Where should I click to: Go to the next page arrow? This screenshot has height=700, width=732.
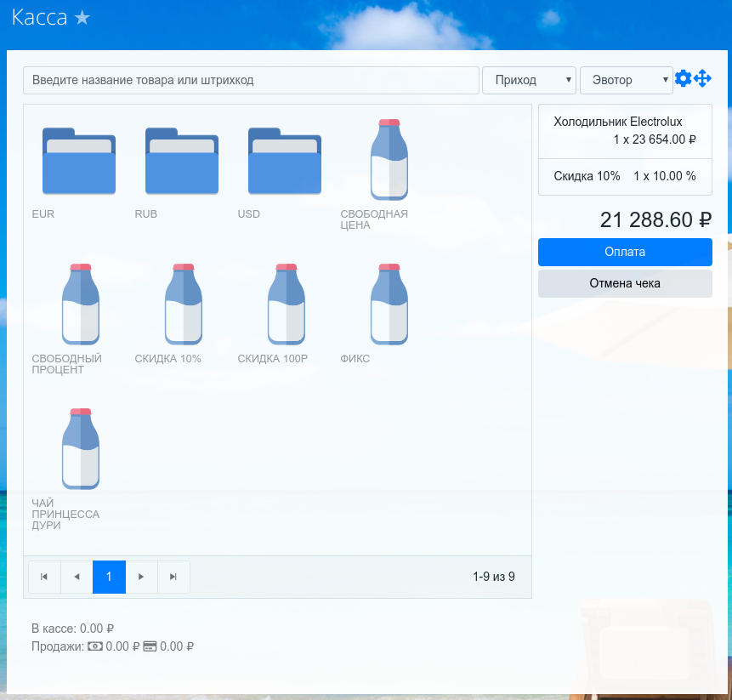pyautogui.click(x=141, y=577)
